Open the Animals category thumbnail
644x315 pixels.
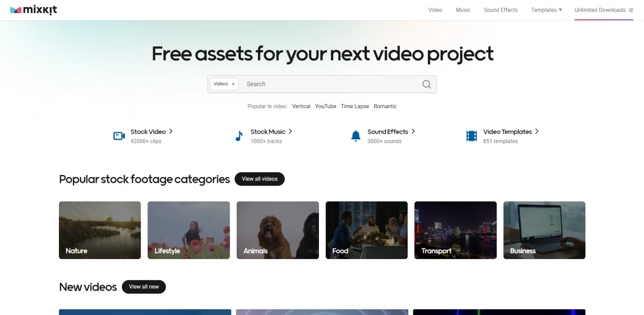(278, 230)
